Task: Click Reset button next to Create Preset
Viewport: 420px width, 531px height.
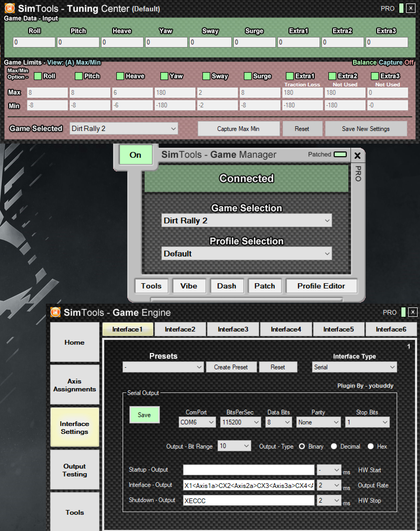Action: coord(278,367)
